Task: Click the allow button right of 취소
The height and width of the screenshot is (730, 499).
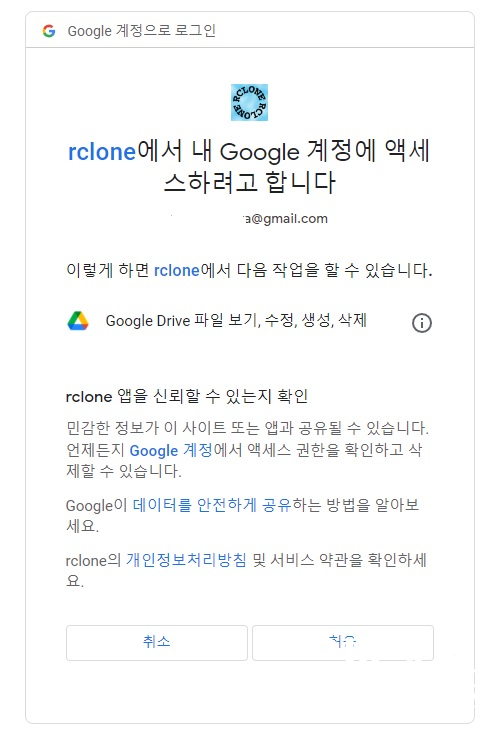Action: (343, 642)
